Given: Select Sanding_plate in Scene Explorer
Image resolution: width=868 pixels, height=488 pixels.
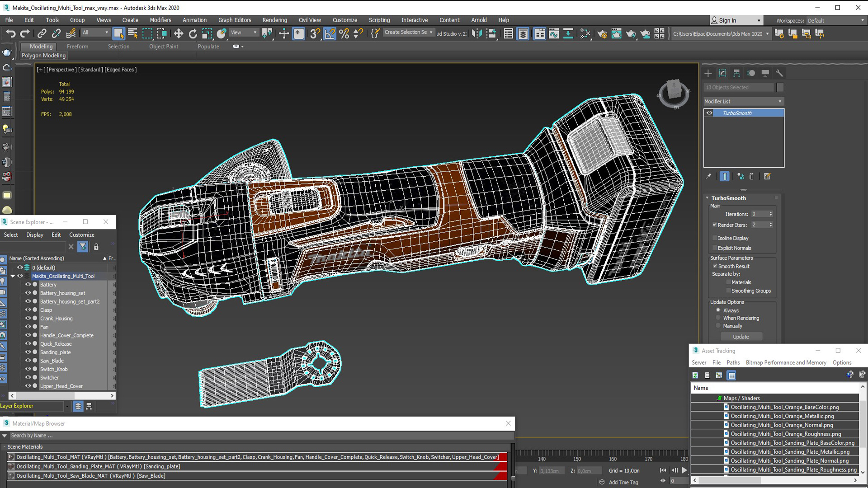Looking at the screenshot, I should (x=55, y=352).
